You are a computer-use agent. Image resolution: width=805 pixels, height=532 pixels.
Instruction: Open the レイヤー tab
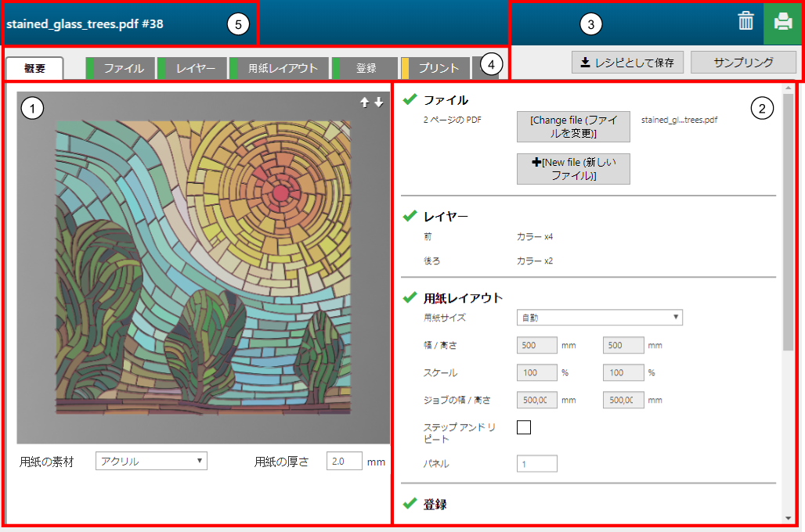tap(193, 68)
